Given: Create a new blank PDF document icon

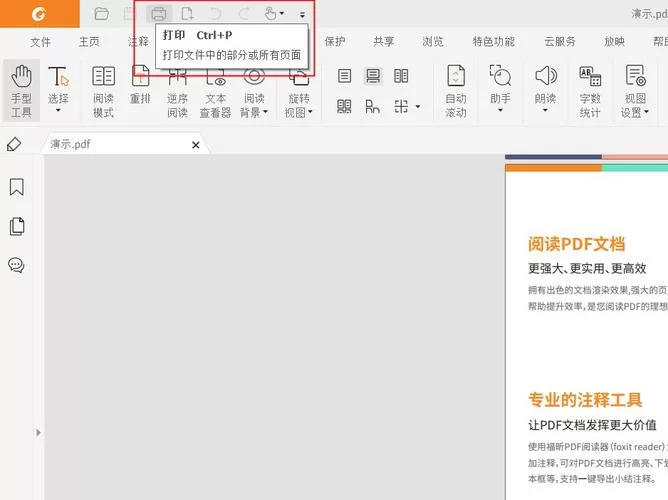Looking at the screenshot, I should (x=187, y=14).
